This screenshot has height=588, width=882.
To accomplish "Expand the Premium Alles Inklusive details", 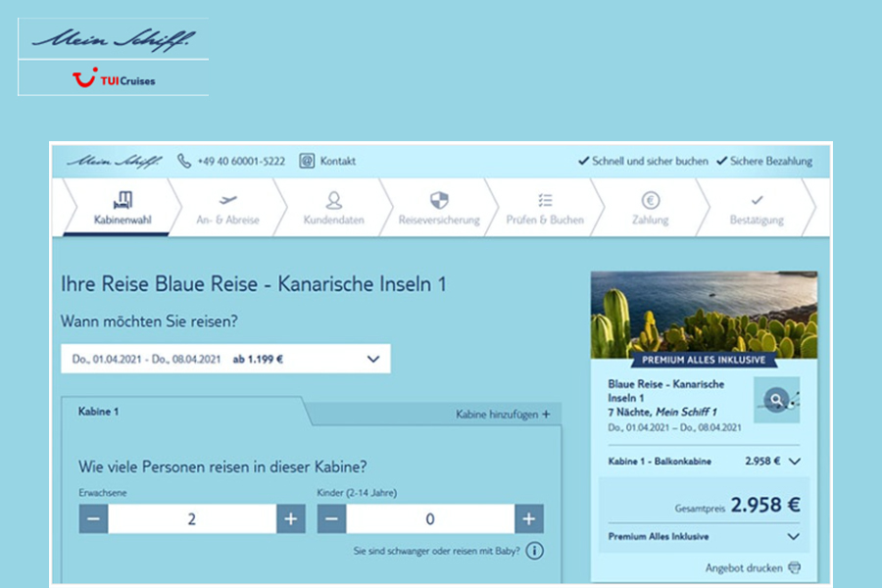I will pyautogui.click(x=705, y=536).
